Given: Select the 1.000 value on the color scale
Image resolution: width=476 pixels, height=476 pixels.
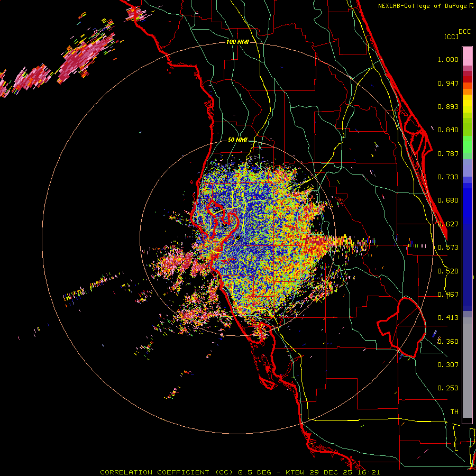Looking at the screenshot, I should [x=448, y=59].
